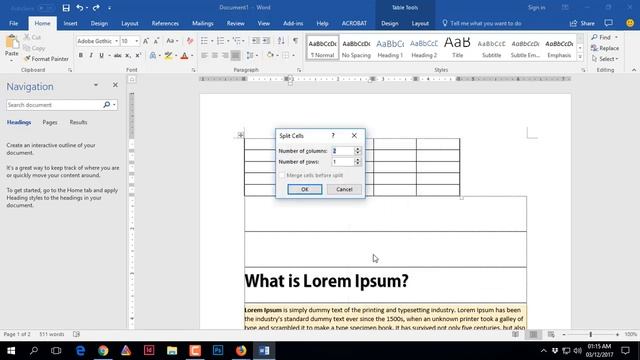Open Table Tools Layout tab
The width and height of the screenshot is (640, 360).
point(420,23)
